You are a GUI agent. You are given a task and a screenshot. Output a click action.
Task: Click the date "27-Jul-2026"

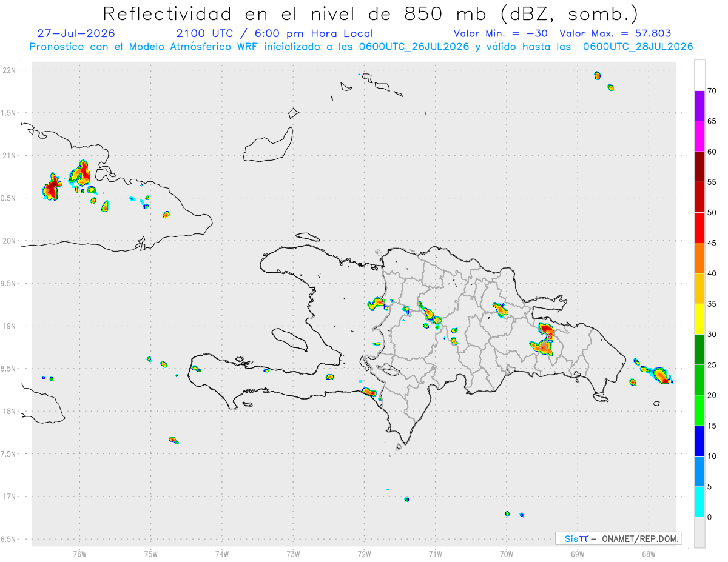[x=76, y=33]
